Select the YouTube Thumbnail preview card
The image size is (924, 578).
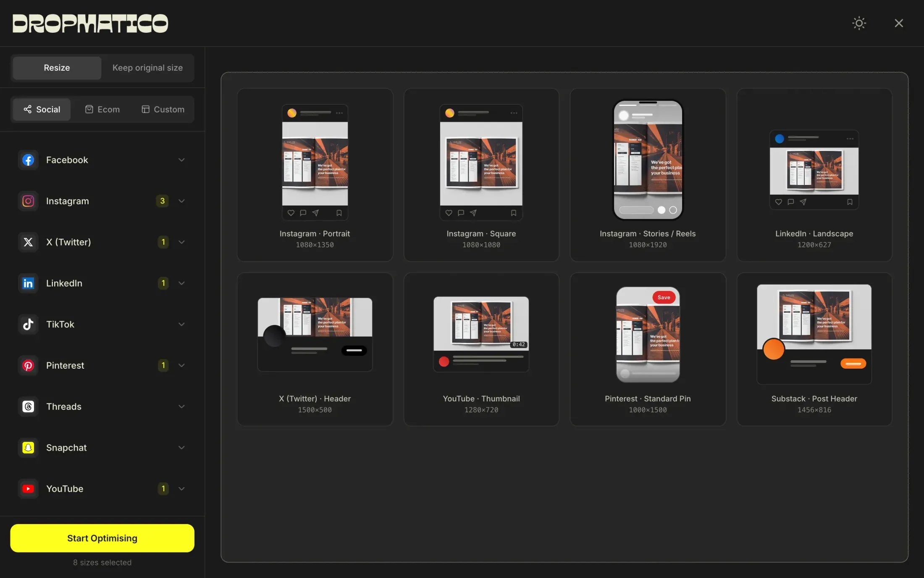481,349
